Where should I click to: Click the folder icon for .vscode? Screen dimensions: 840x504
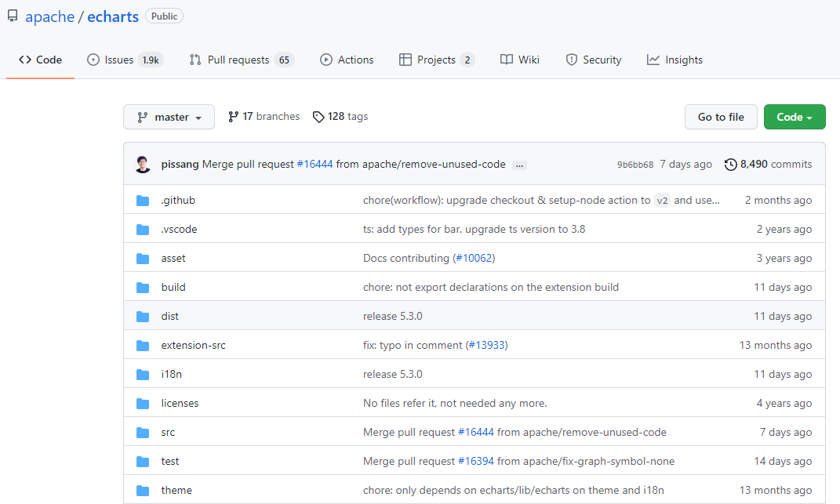coord(143,229)
